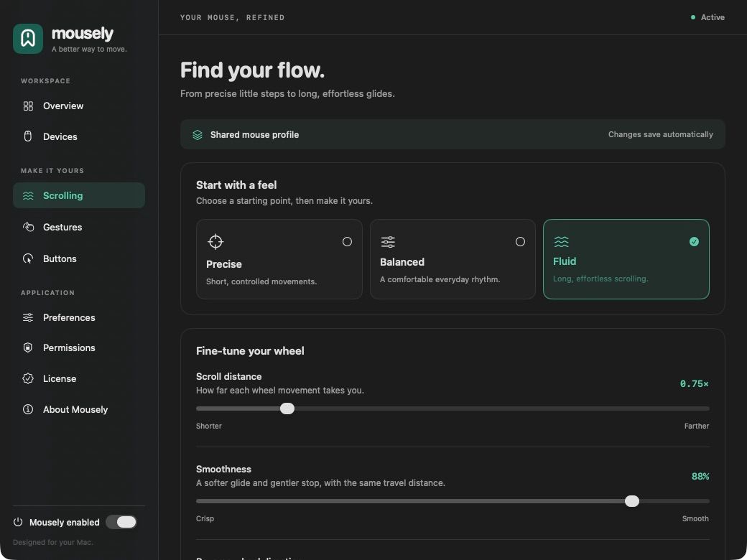Click the Fine-tune your wheel heading

(250, 351)
